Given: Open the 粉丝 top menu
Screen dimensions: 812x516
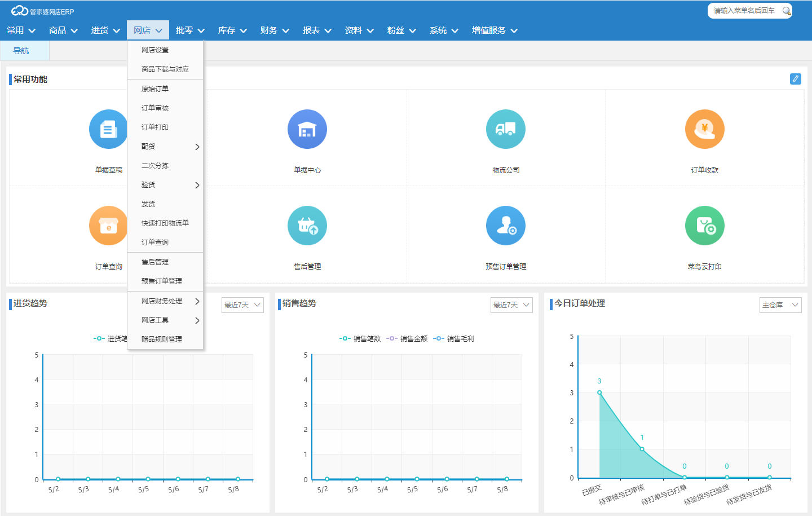Looking at the screenshot, I should coord(402,30).
